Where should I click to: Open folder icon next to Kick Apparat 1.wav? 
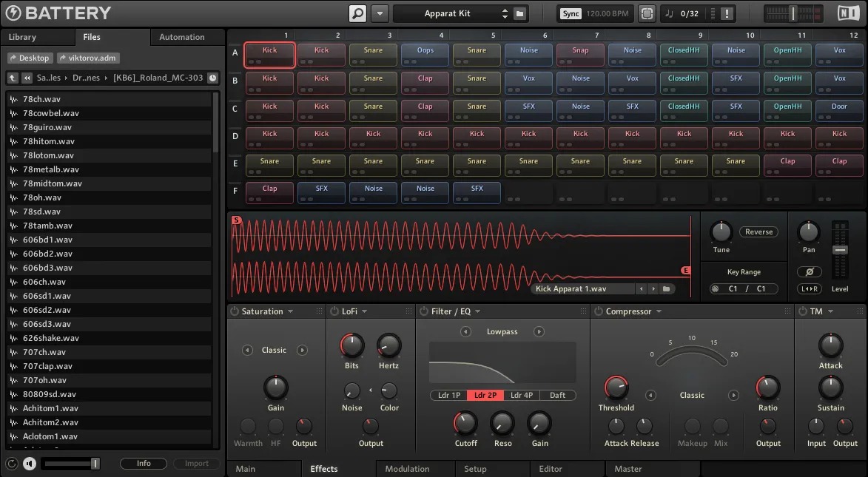coord(667,289)
